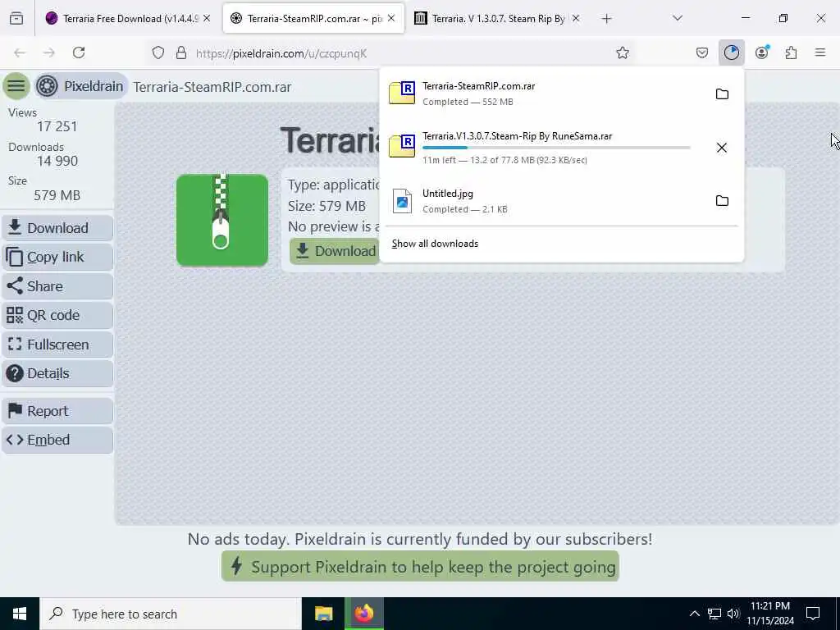
Task: Click Support Pixeldrain banner link
Action: [x=420, y=567]
